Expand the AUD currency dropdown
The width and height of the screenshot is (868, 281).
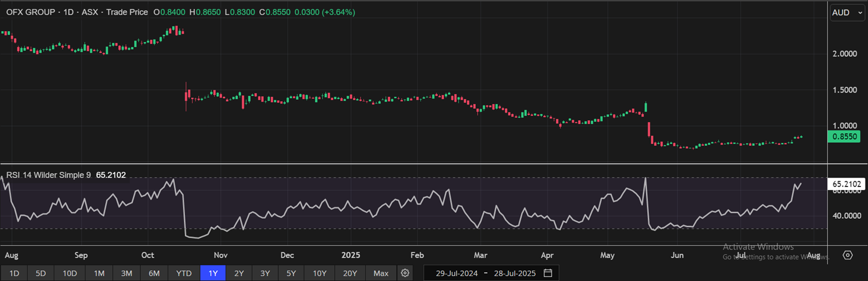tap(846, 13)
